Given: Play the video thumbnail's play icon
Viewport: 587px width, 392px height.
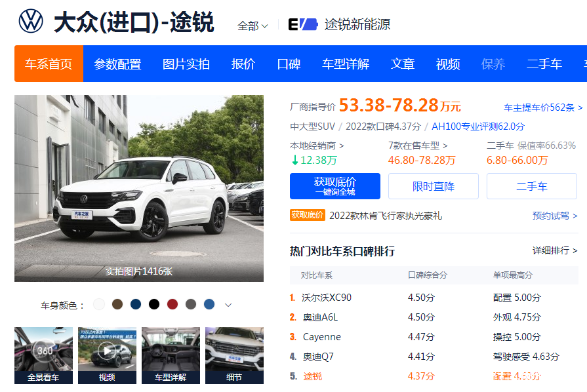Looking at the screenshot, I should click(107, 351).
